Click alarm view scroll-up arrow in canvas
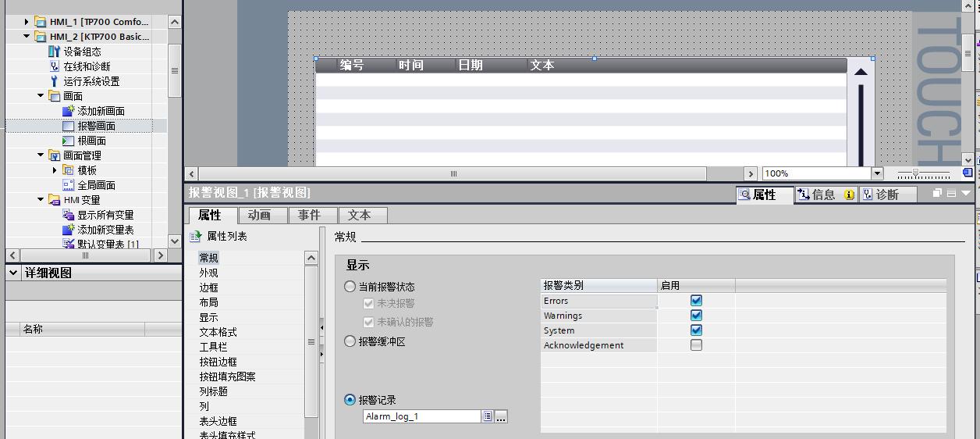This screenshot has width=980, height=439. click(x=861, y=72)
